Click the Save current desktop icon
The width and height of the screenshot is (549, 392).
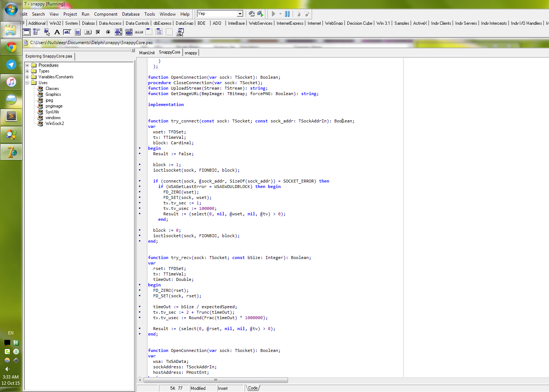[x=252, y=14]
